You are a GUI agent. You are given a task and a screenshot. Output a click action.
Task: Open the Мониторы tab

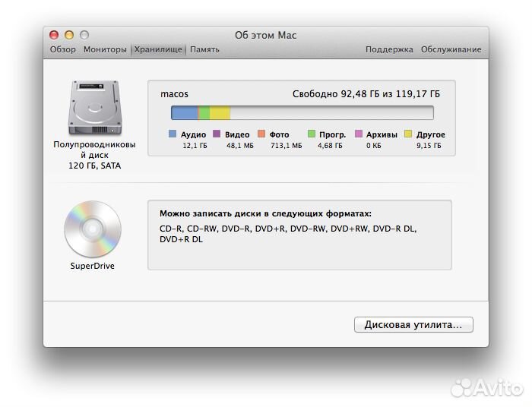tap(105, 49)
